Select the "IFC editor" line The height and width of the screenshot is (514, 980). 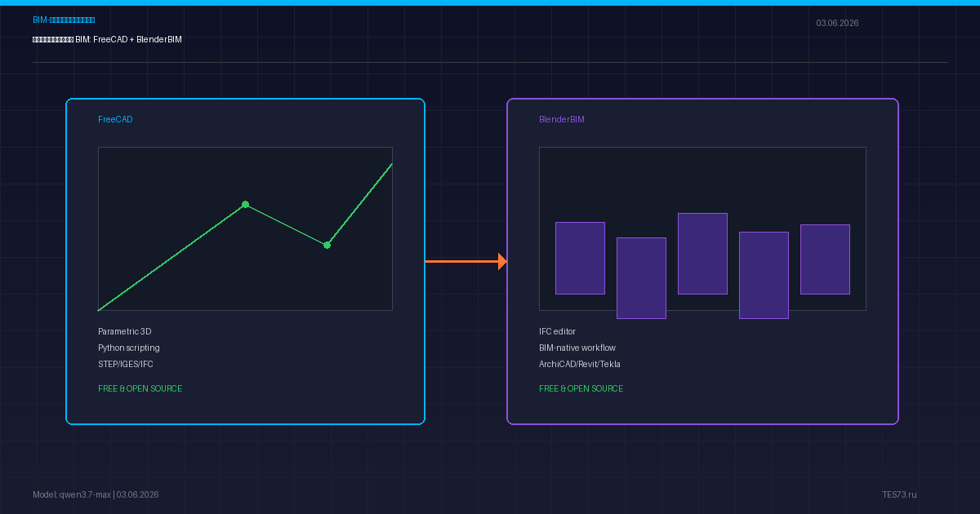tap(557, 331)
